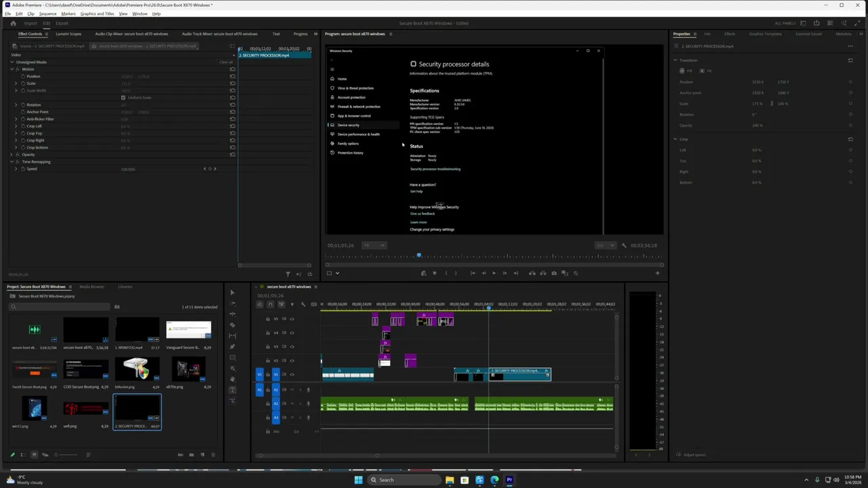
Task: Open the Program monitor zoom level dropdown
Action: coord(373,245)
